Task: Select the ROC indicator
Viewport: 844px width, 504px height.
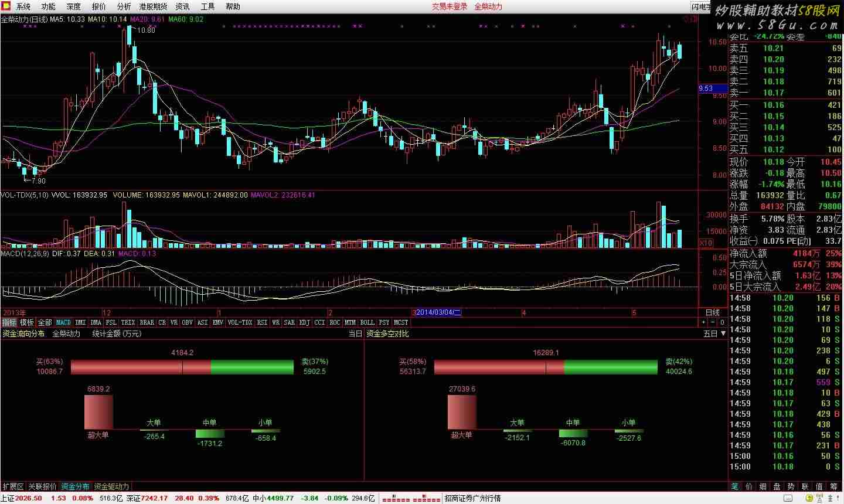Action: pos(335,322)
